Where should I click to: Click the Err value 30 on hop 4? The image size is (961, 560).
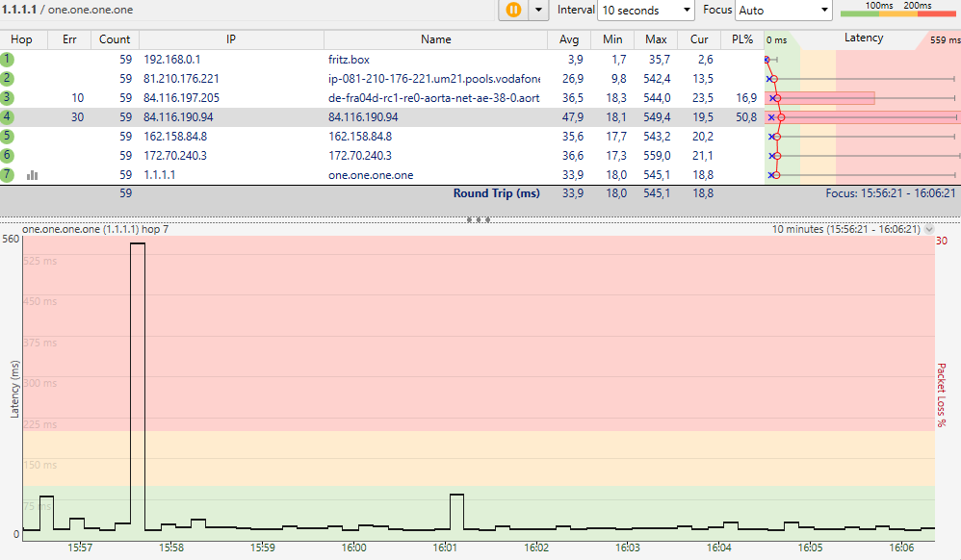[x=77, y=117]
